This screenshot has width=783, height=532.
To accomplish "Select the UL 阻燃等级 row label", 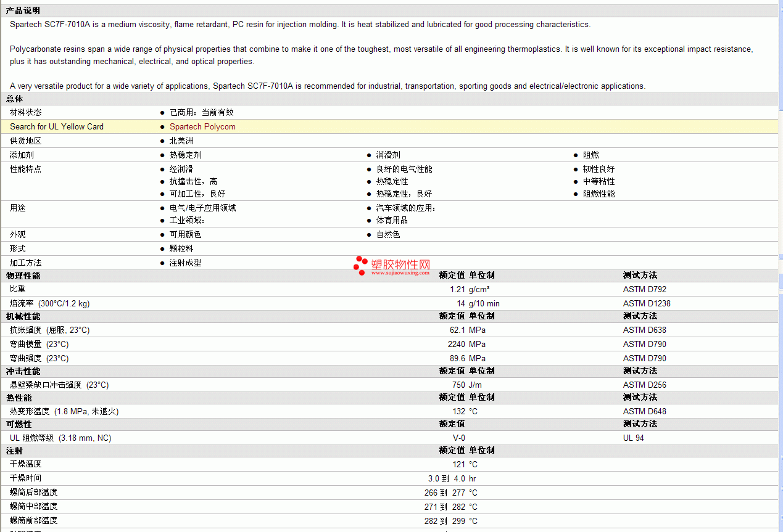I will pyautogui.click(x=60, y=438).
